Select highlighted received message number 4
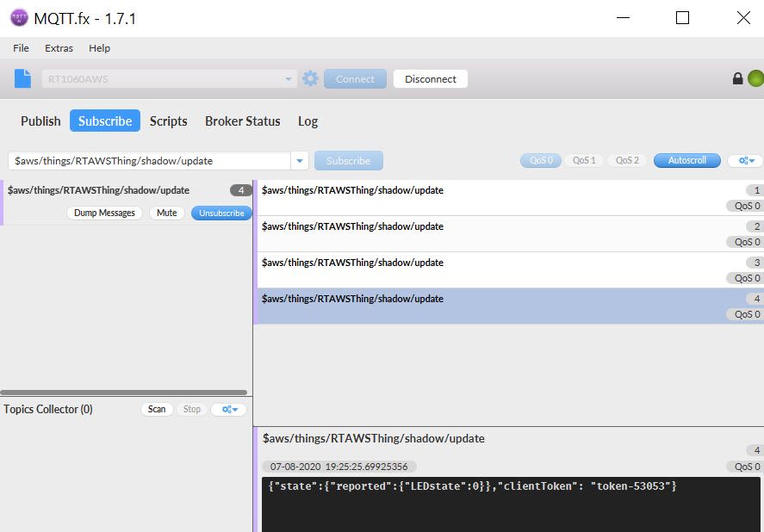The width and height of the screenshot is (764, 532). (x=509, y=306)
